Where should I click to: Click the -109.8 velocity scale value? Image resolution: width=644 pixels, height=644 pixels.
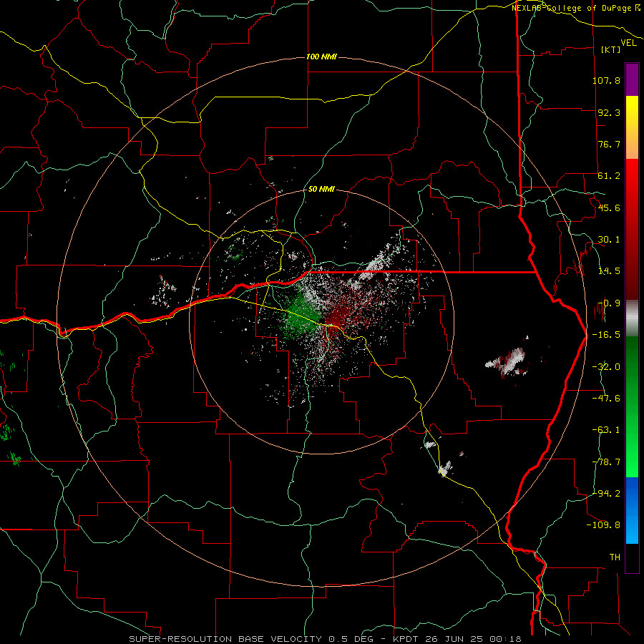coord(603,525)
